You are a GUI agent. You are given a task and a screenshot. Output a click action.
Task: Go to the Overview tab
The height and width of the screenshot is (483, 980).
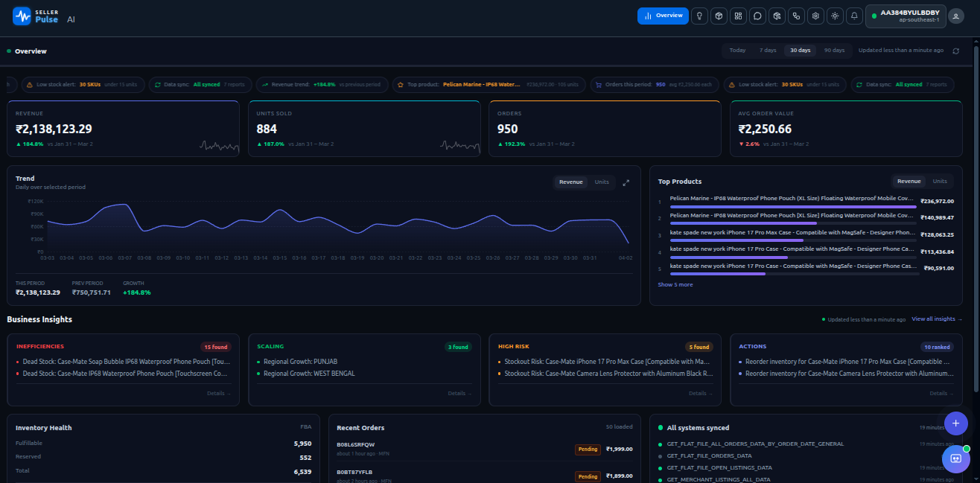click(x=663, y=16)
